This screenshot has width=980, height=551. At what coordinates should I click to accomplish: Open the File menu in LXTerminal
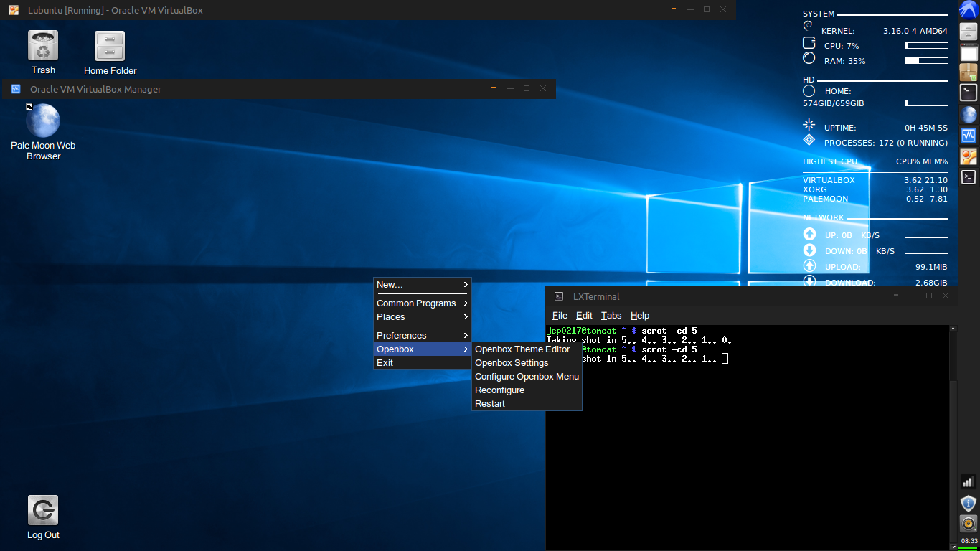click(x=560, y=316)
